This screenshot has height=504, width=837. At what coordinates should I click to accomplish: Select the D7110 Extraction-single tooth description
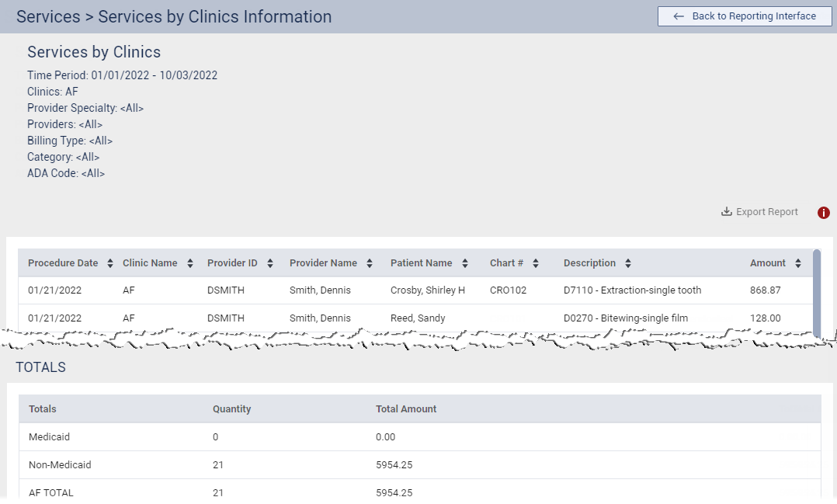coord(632,290)
